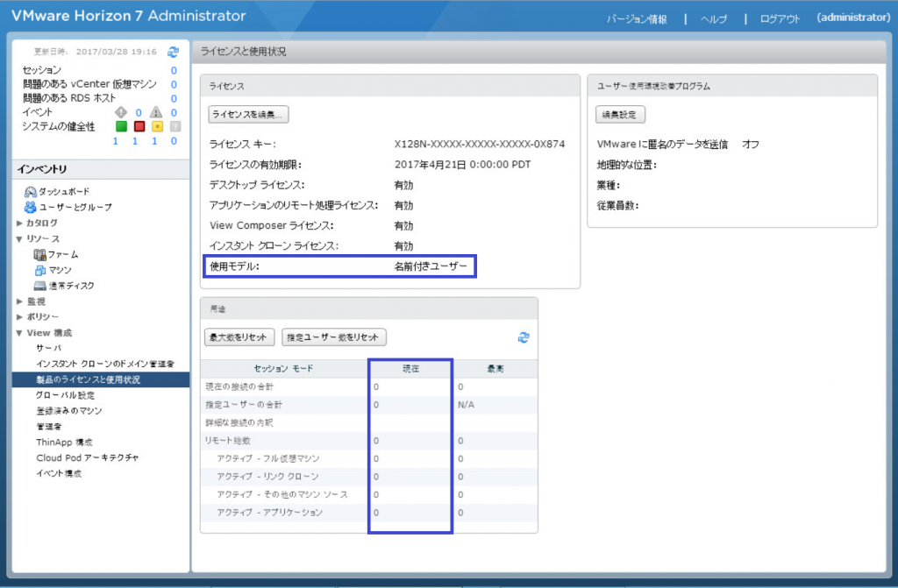Click the セッション count link
Screen dimensions: 898x588
pos(174,70)
